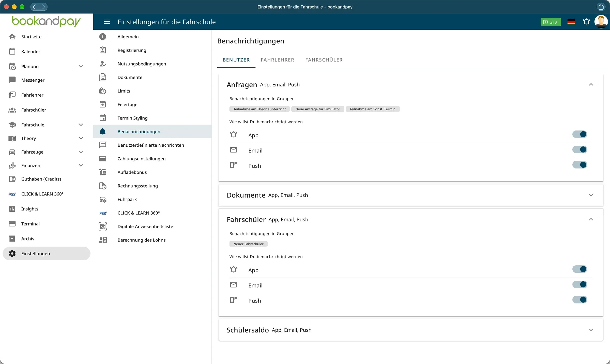610x364 pixels.
Task: Switch to the FAHRLEHRER tab
Action: click(x=277, y=60)
